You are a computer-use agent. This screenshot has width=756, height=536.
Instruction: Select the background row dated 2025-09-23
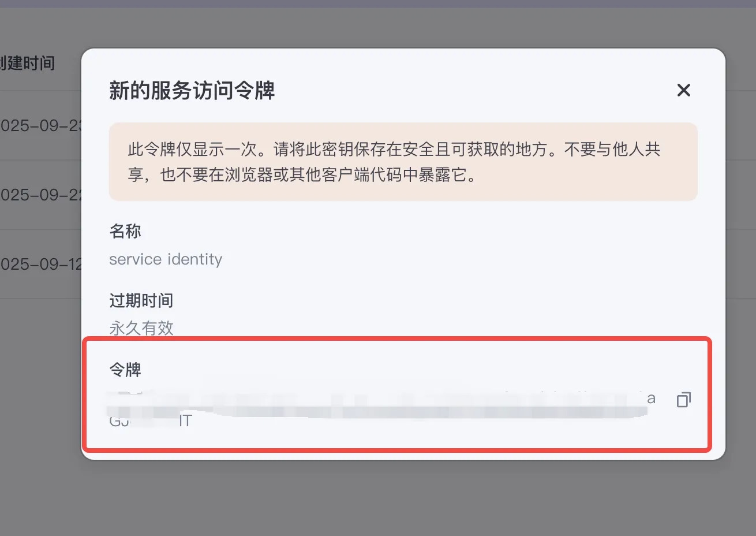tap(40, 126)
